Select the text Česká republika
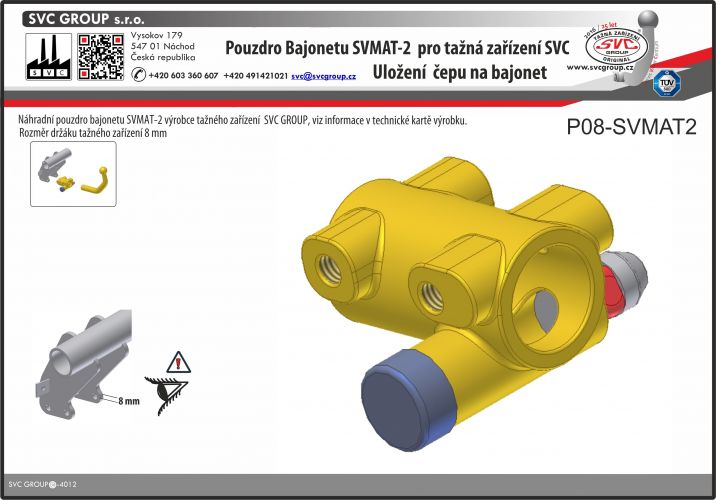Viewport: 716px width, 500px height. point(163,57)
